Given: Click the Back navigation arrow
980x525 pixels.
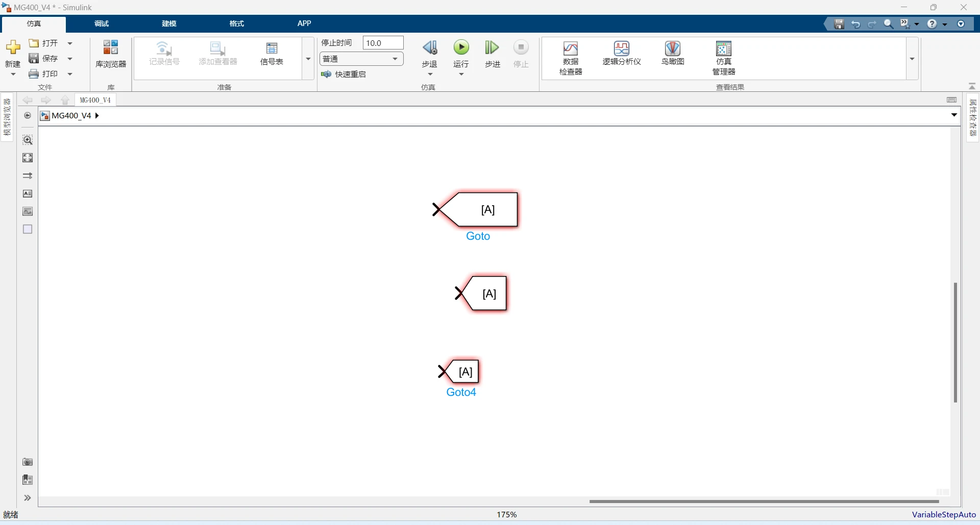Looking at the screenshot, I should tap(28, 100).
